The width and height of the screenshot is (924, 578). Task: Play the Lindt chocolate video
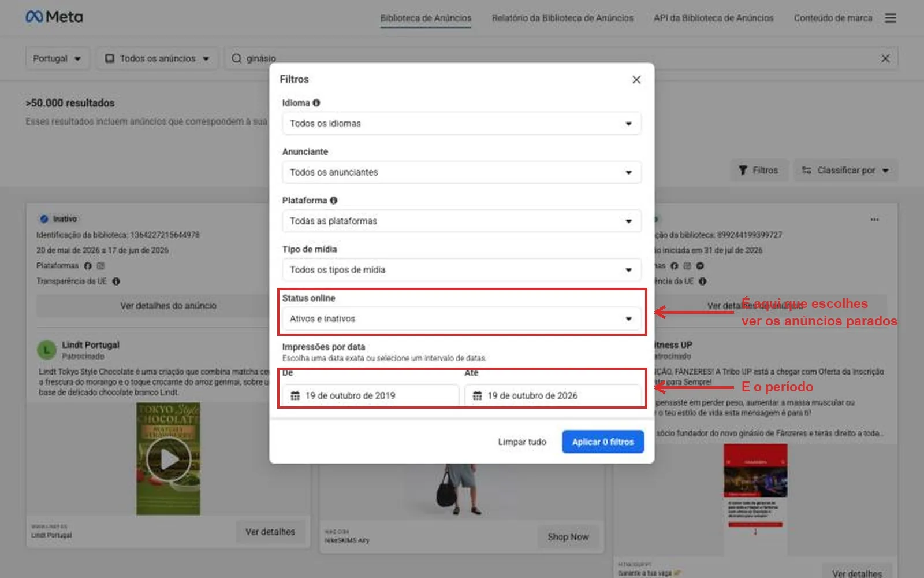click(x=168, y=459)
